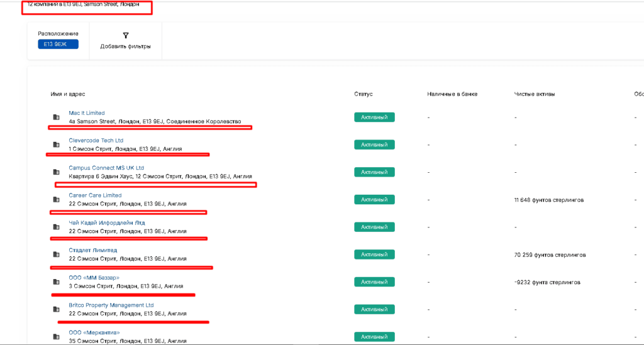Screen dimensions: 644x345
Task: Open Стадлет Лимитед company link
Action: [x=93, y=250]
